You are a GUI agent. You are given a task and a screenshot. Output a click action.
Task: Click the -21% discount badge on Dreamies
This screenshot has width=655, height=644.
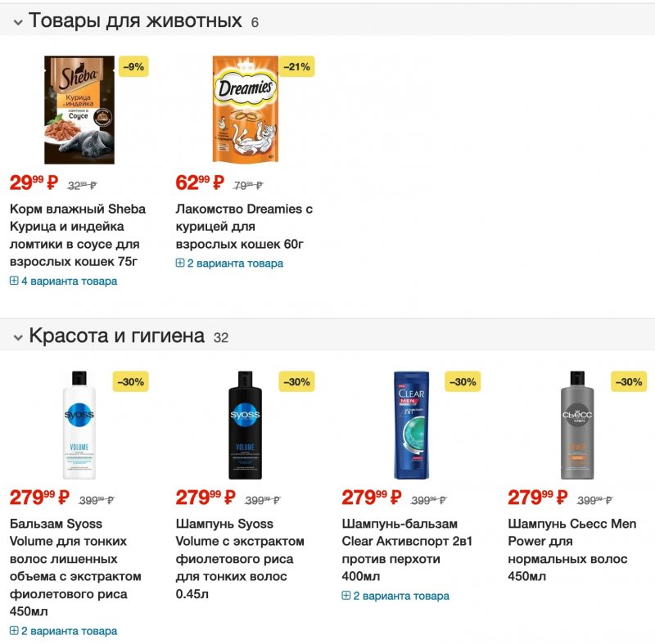click(x=298, y=66)
